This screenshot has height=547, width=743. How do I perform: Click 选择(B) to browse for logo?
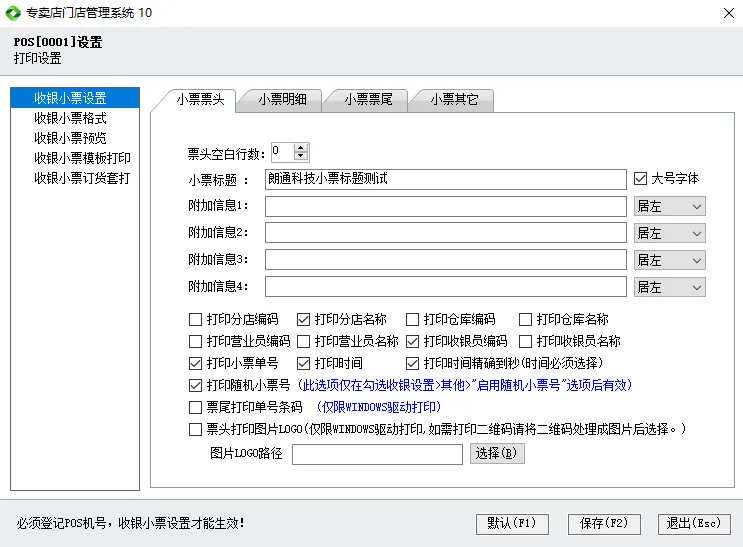pos(497,453)
